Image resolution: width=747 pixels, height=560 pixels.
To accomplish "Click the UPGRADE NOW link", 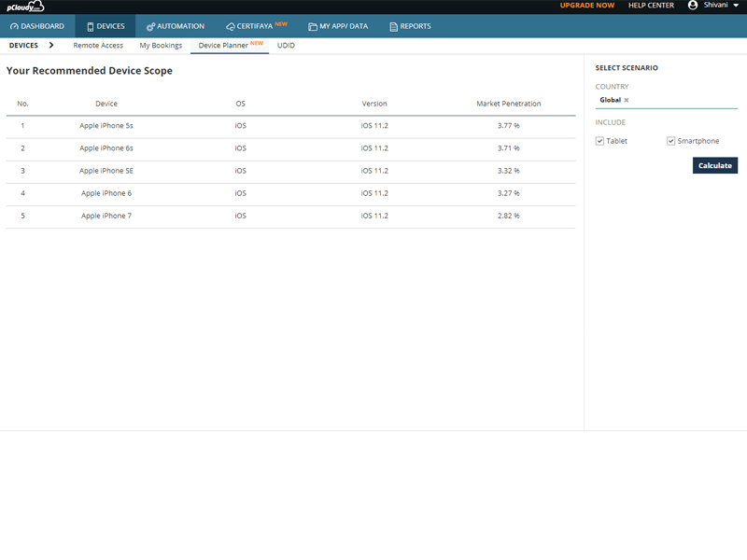I will (587, 6).
